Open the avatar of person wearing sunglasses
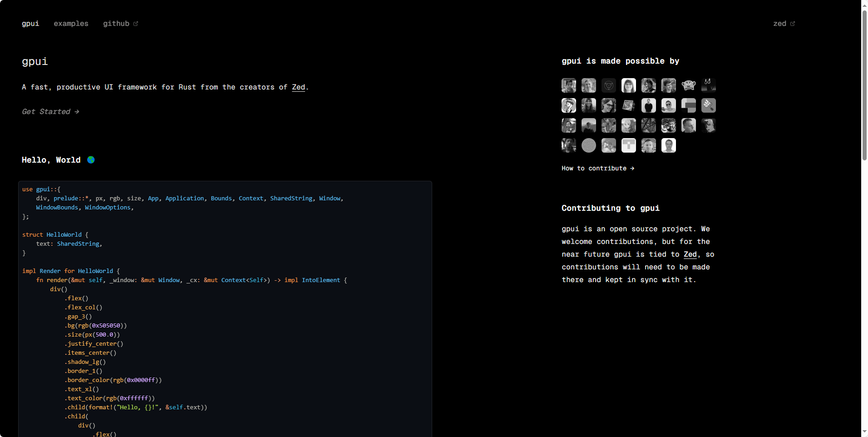Viewport: 868px width, 437px height. pos(669,105)
